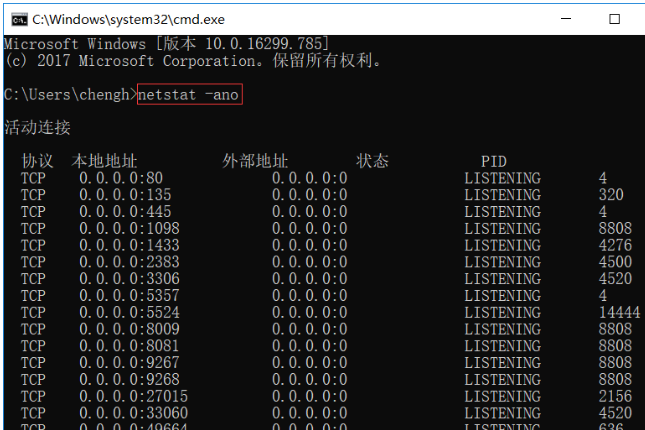Minimize the cmd.exe window
This screenshot has width=645, height=430.
(x=566, y=19)
